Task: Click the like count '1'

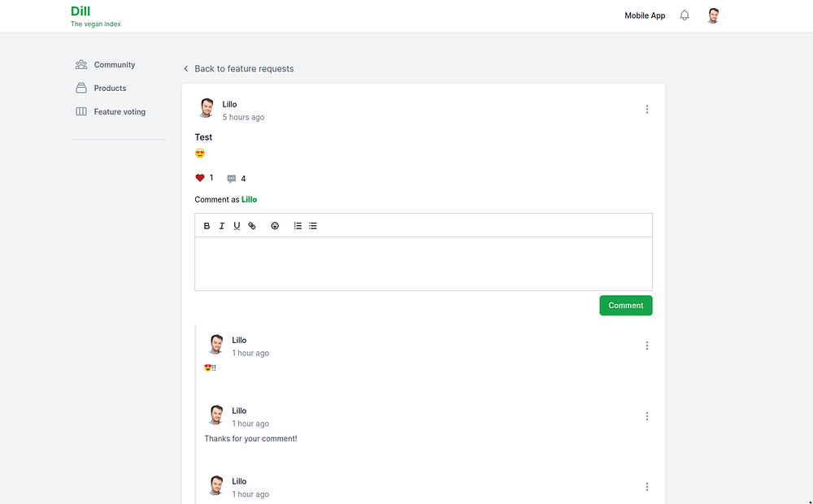Action: click(x=211, y=177)
